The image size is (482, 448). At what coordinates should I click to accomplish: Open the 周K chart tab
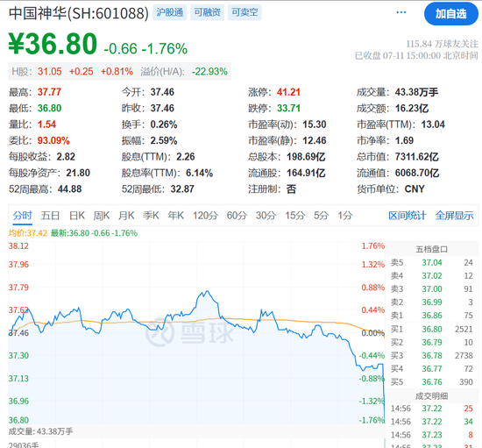[x=102, y=216]
